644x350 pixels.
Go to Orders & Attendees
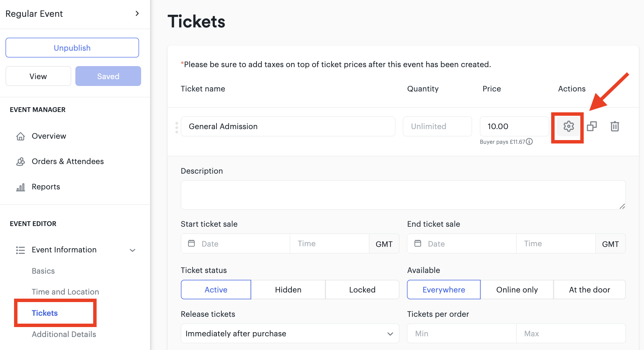(x=67, y=161)
